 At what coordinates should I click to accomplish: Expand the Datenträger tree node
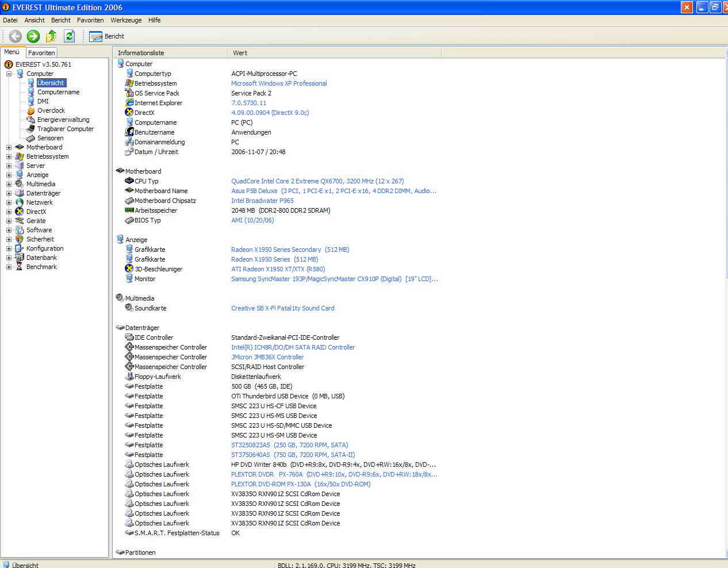point(9,193)
